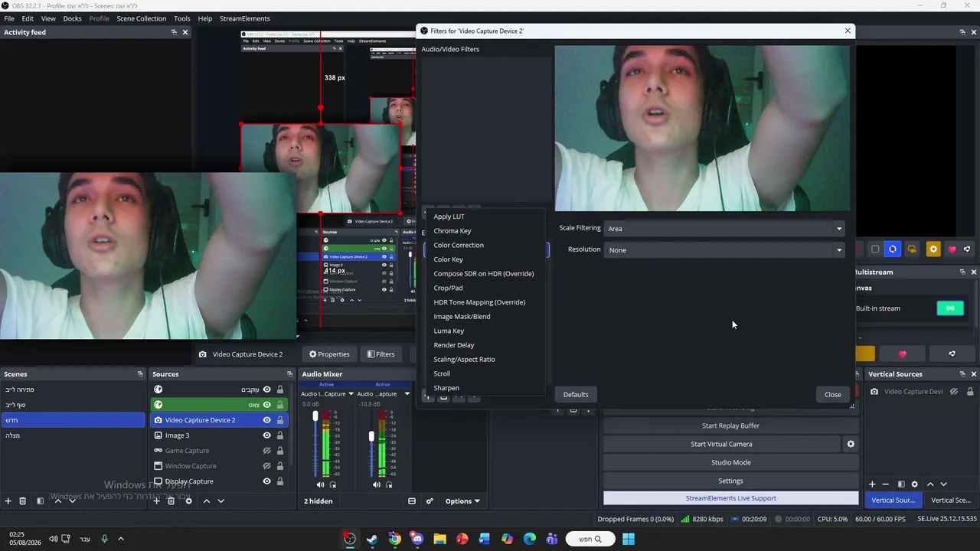
Task: Click the Windows Start button
Action: pyautogui.click(x=628, y=539)
